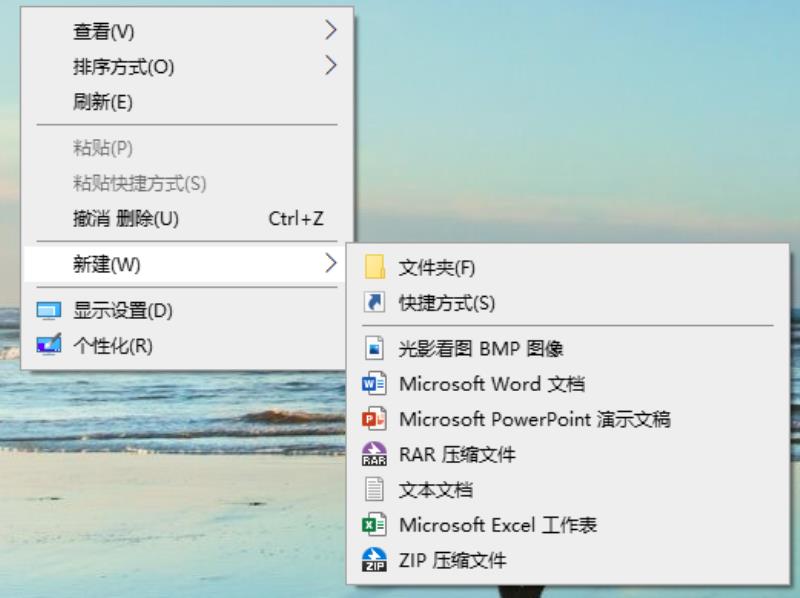Choose 刷新(E) to refresh desktop
Viewport: 800px width, 598px height.
(x=187, y=102)
